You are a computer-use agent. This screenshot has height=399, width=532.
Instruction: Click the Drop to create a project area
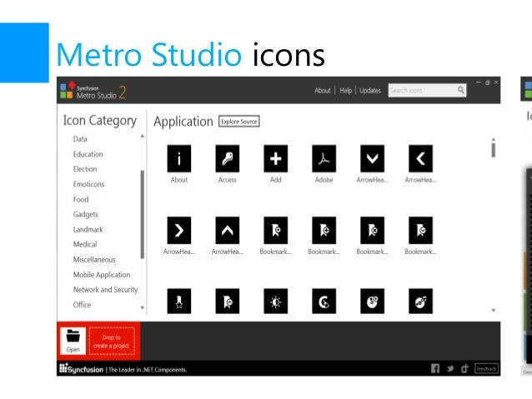(112, 342)
